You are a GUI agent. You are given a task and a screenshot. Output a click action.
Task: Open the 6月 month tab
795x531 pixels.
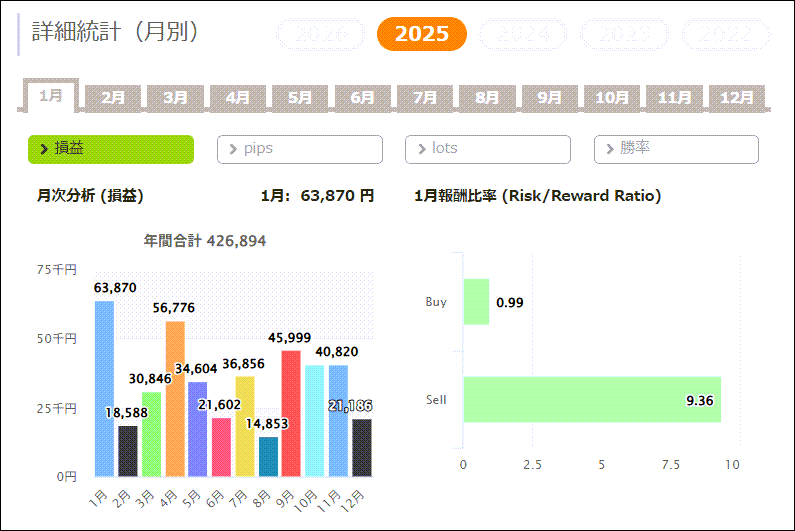[x=362, y=98]
